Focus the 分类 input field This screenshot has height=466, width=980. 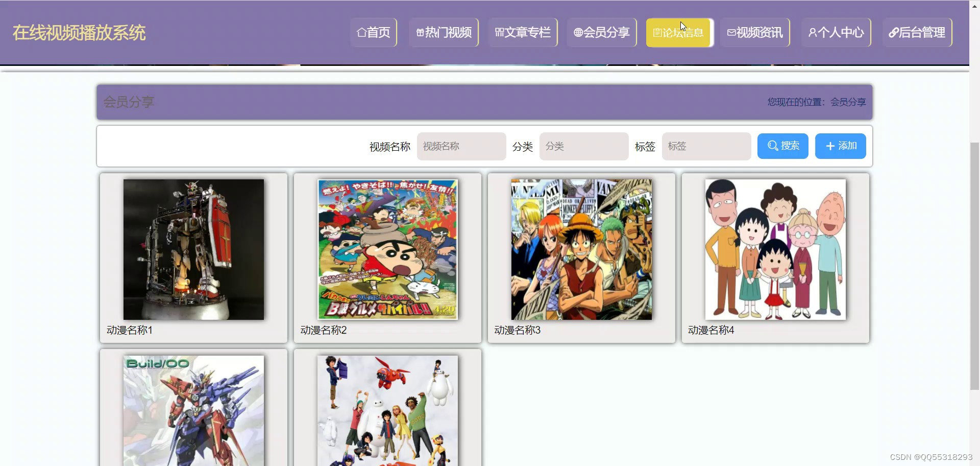584,146
